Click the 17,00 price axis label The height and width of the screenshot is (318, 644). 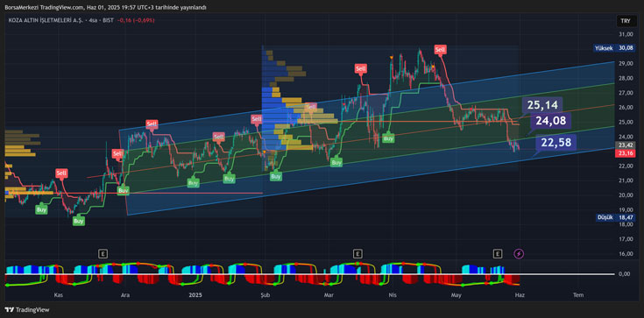click(625, 238)
